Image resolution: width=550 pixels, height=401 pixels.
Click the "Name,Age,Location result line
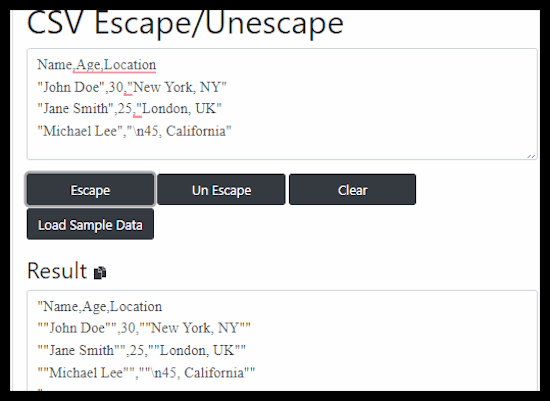click(100, 307)
